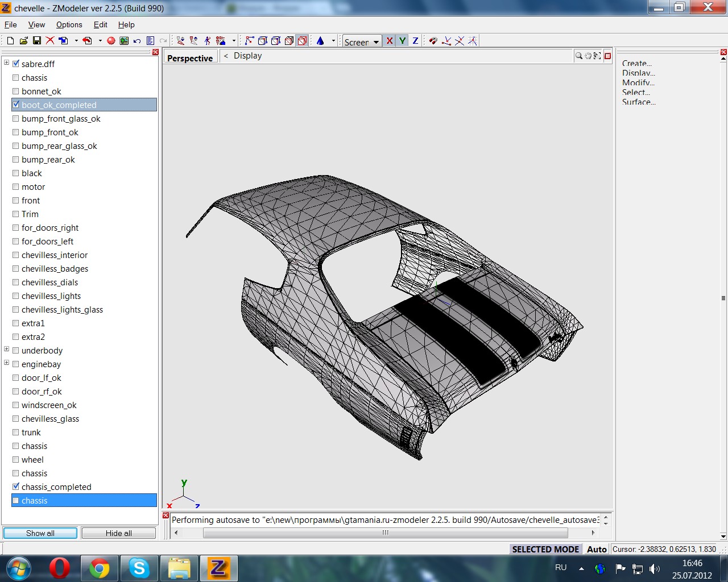Uncheck the chassis_completed checkbox
Viewport: 728px width, 582px height.
[16, 487]
